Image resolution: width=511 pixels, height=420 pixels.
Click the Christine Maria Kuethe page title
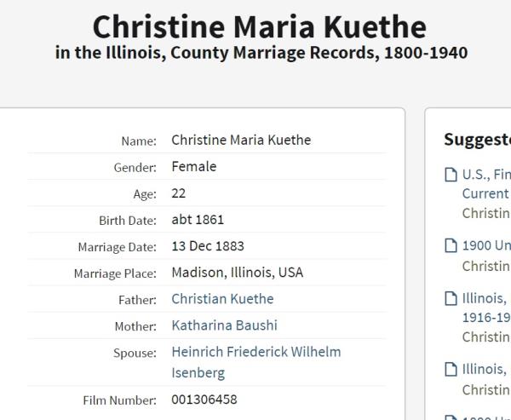click(x=259, y=27)
